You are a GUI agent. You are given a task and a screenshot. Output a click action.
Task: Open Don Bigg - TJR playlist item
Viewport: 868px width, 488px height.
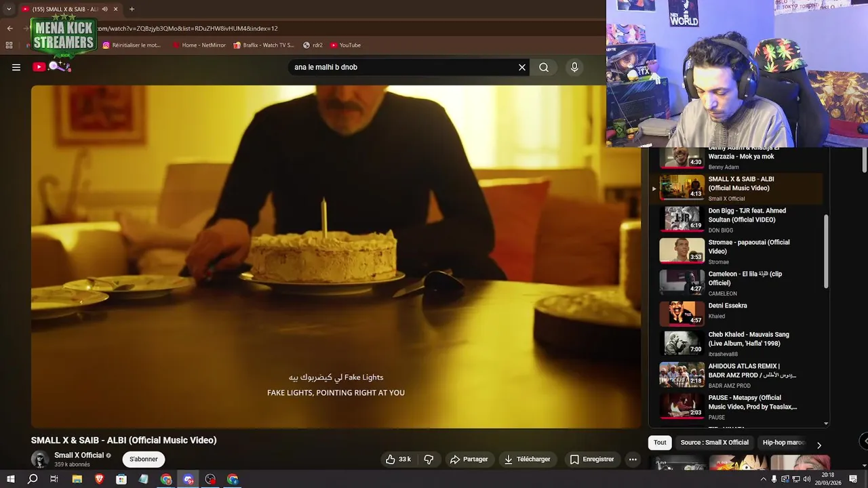pyautogui.click(x=736, y=220)
